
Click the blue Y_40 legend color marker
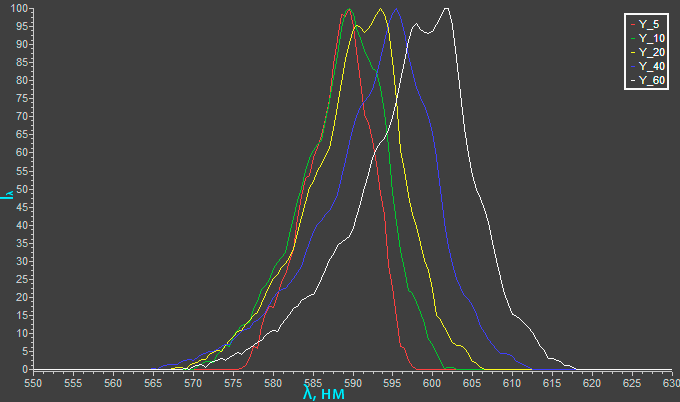click(x=632, y=65)
